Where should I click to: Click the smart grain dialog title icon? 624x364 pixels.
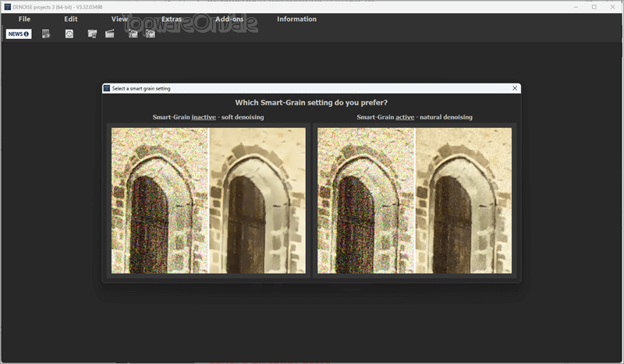click(107, 88)
